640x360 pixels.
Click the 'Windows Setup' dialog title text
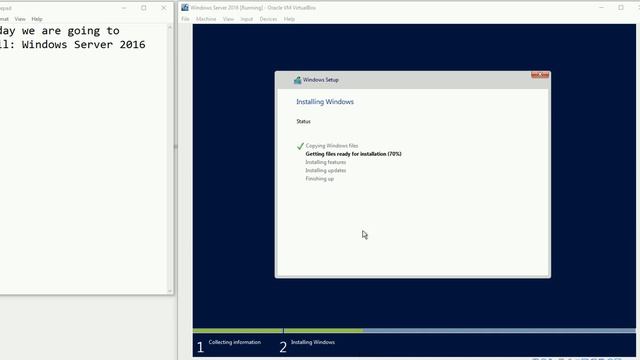click(x=321, y=80)
